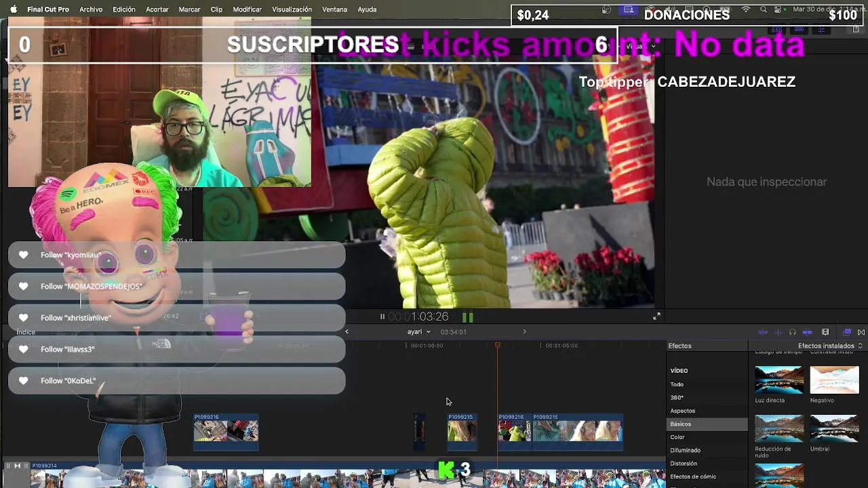Open the ayari project dropdown
Screen dimensions: 868x488
[x=418, y=331]
